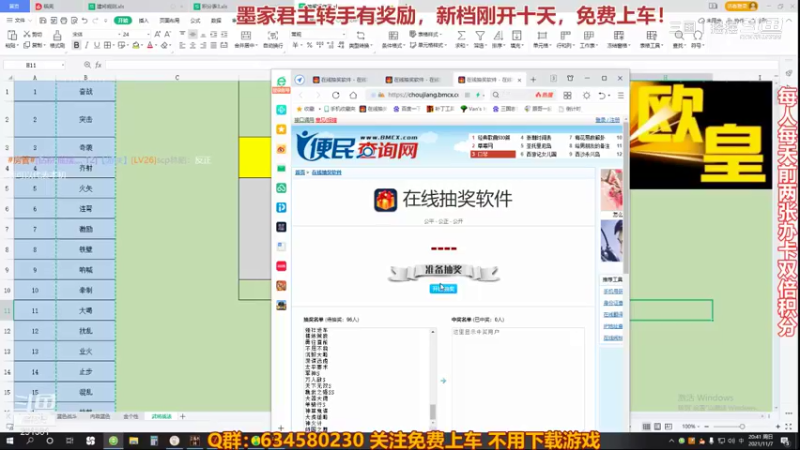
Task: Toggle bold formatting in WPS ribbon
Action: pyautogui.click(x=77, y=45)
